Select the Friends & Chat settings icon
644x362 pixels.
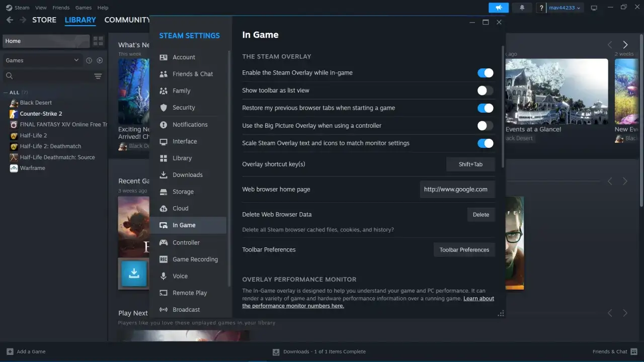tap(164, 74)
